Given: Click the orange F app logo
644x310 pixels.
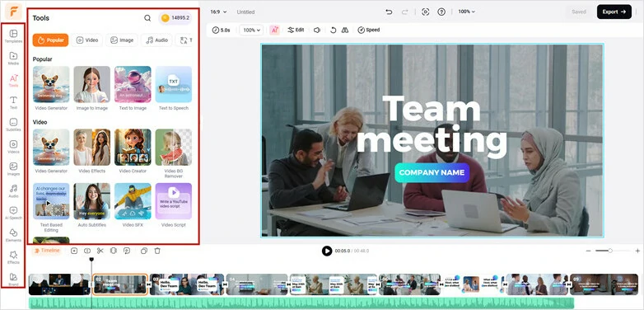Looking at the screenshot, I should [x=13, y=11].
